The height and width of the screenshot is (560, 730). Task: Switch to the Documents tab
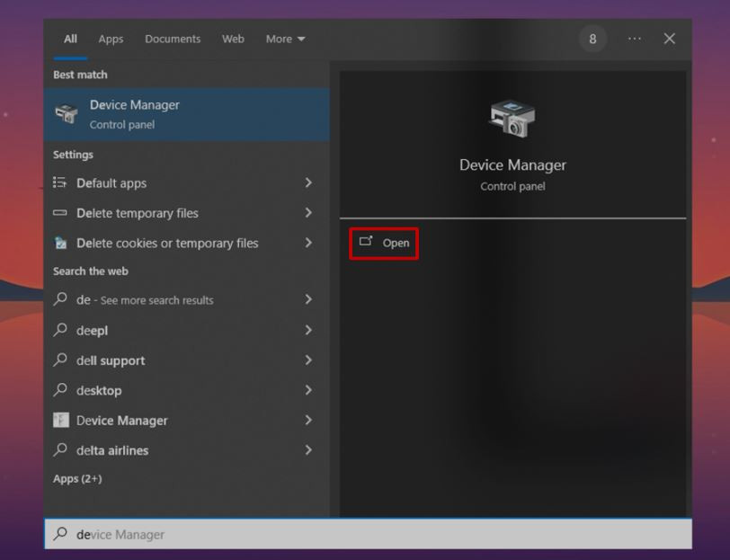173,40
